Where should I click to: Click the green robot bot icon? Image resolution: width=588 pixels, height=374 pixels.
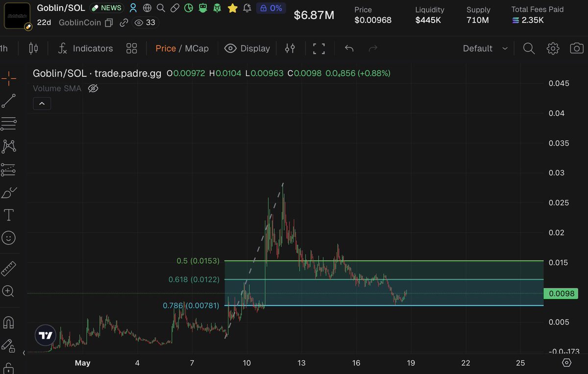point(203,8)
